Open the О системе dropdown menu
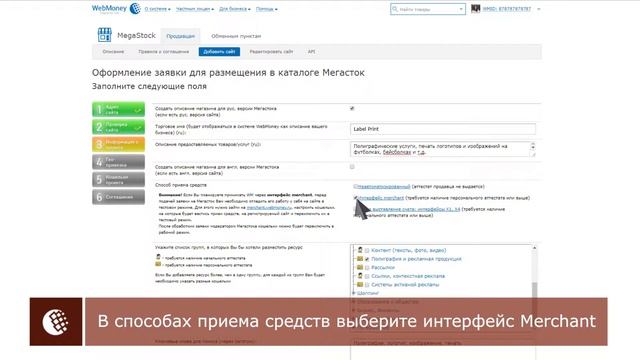The width and height of the screenshot is (640, 360). click(x=158, y=9)
